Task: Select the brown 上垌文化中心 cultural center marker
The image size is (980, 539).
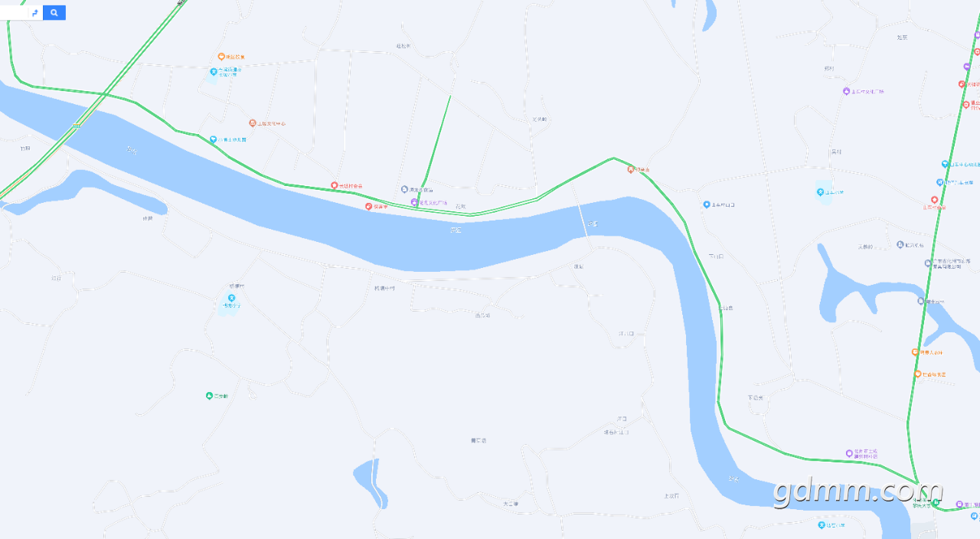Action: point(252,123)
